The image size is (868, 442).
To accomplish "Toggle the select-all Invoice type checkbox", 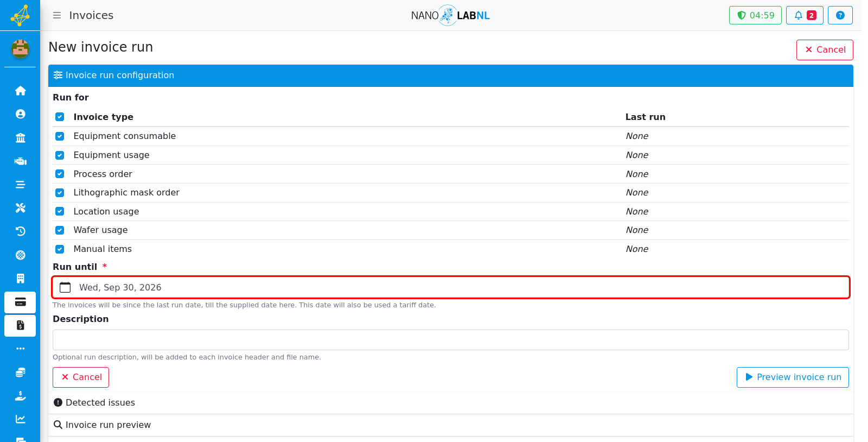I will point(60,117).
